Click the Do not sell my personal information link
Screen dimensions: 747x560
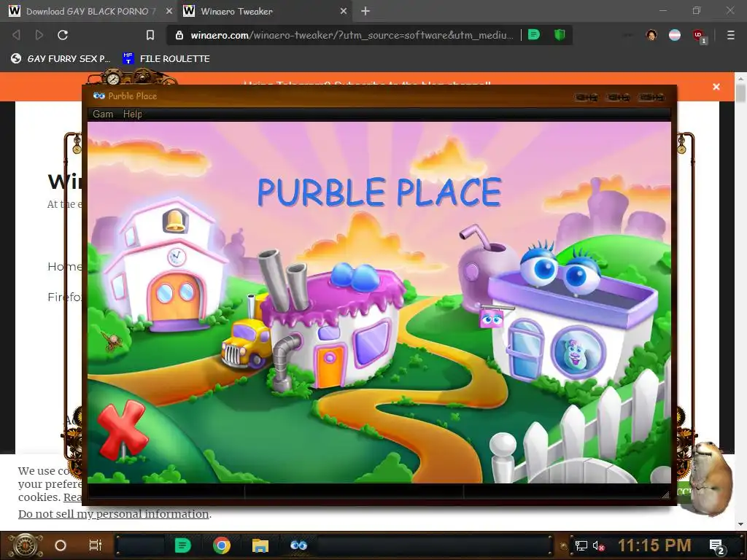point(113,514)
